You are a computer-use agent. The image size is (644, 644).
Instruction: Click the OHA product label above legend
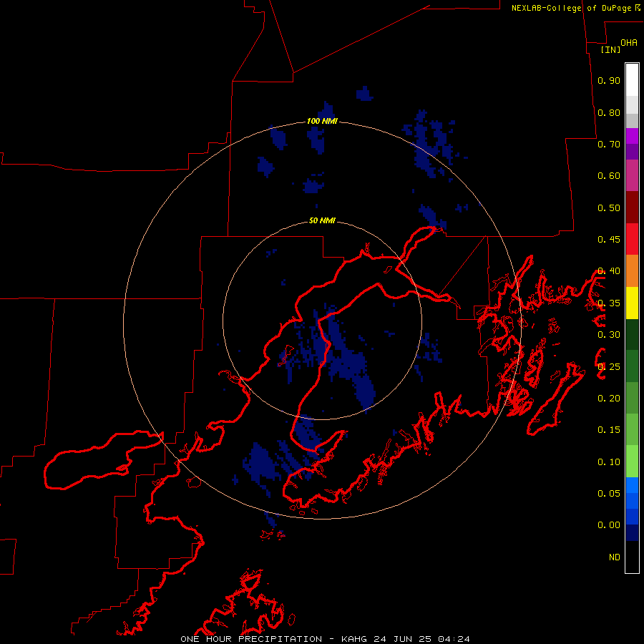629,42
